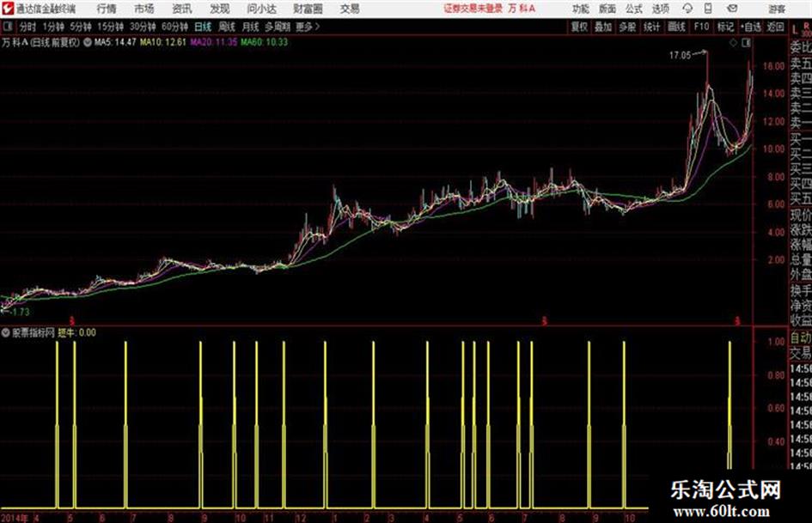This screenshot has height=523, width=812.
Task: Click the R marker in right panel
Action: click(x=806, y=25)
